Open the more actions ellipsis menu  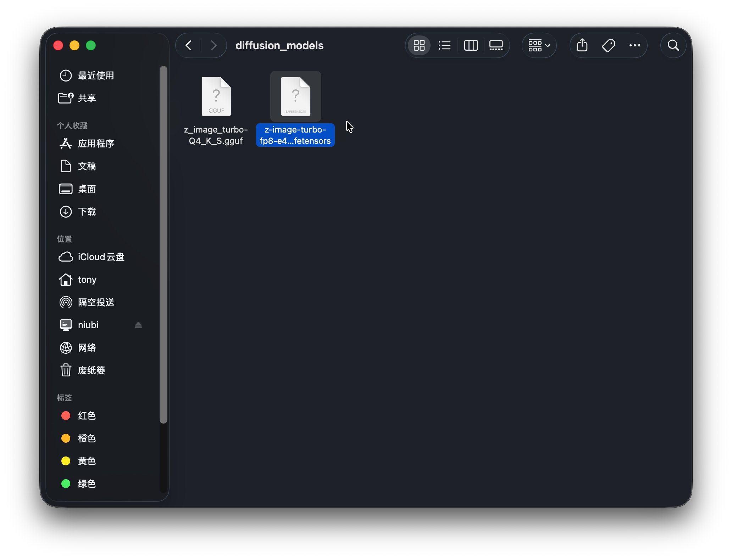pyautogui.click(x=634, y=45)
